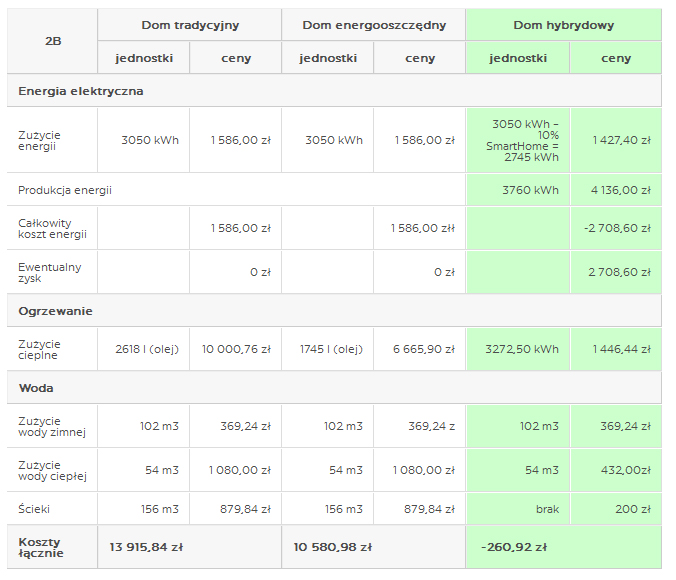Image resolution: width=676 pixels, height=580 pixels.
Task: Select the green "Dom hybrydowy" header cell
Action: [x=563, y=25]
